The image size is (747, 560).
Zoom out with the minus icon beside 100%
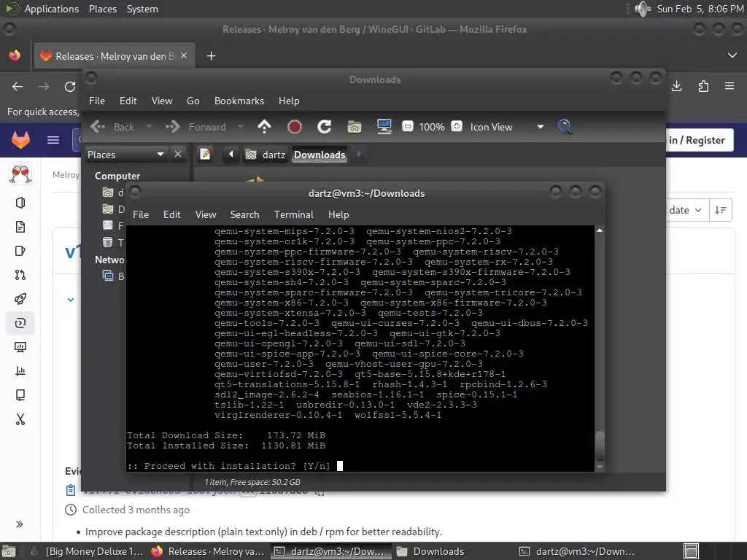click(x=408, y=127)
